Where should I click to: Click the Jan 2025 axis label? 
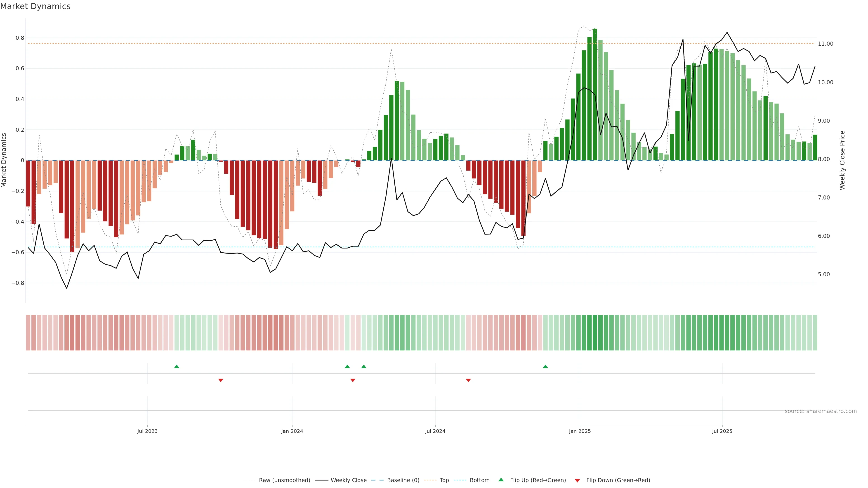click(x=580, y=431)
